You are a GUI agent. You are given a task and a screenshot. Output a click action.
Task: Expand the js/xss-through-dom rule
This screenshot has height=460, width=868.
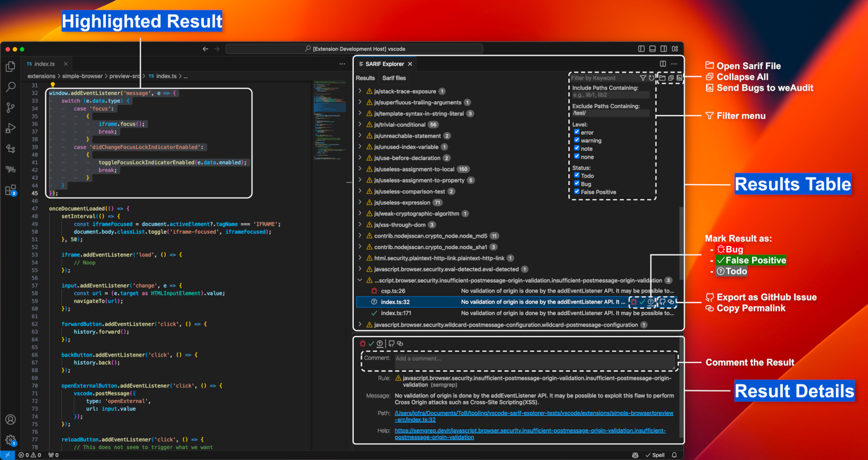pos(360,225)
